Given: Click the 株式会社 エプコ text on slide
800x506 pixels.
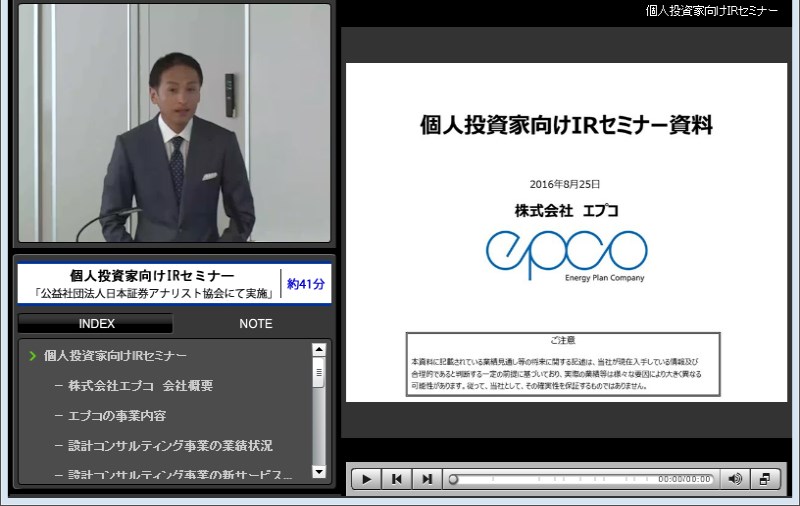Looking at the screenshot, I should coord(566,210).
